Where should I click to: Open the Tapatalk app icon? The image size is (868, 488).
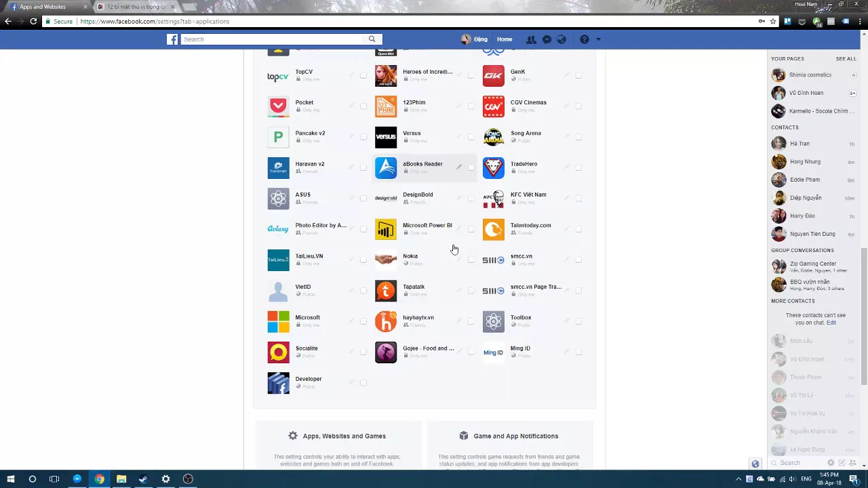[386, 291]
